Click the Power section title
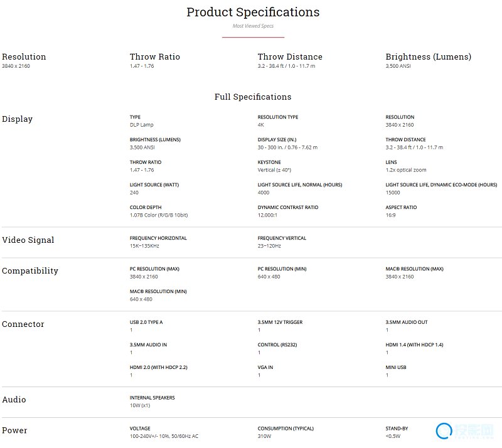The width and height of the screenshot is (502, 448). pos(14,430)
